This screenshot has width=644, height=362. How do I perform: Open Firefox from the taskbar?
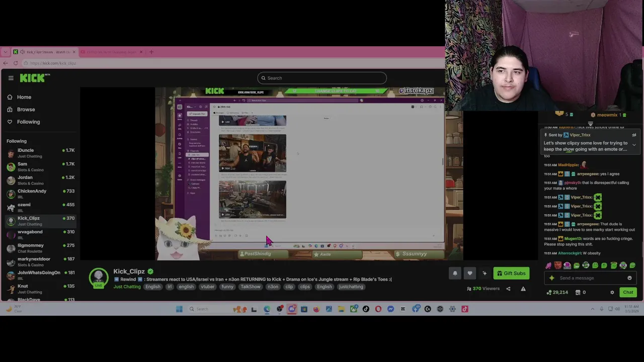coord(316,309)
